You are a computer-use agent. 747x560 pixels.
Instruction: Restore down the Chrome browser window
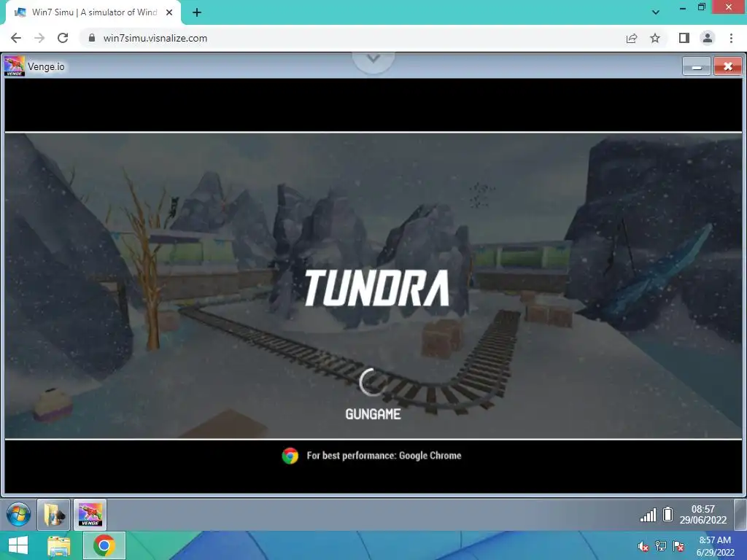(702, 7)
